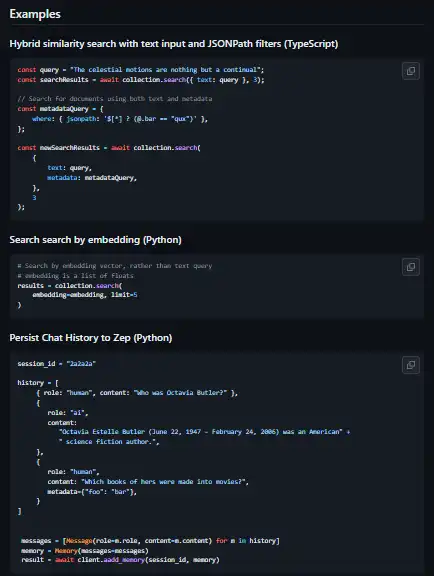Viewport: 434px width, 576px height.
Task: Click the line starting 'const searchResults = await'
Action: click(x=141, y=80)
